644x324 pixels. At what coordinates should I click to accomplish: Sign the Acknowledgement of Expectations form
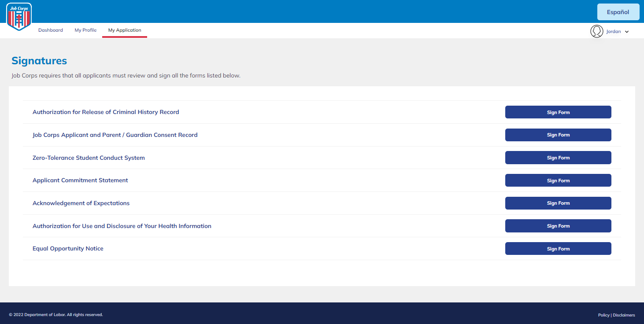[x=558, y=203]
